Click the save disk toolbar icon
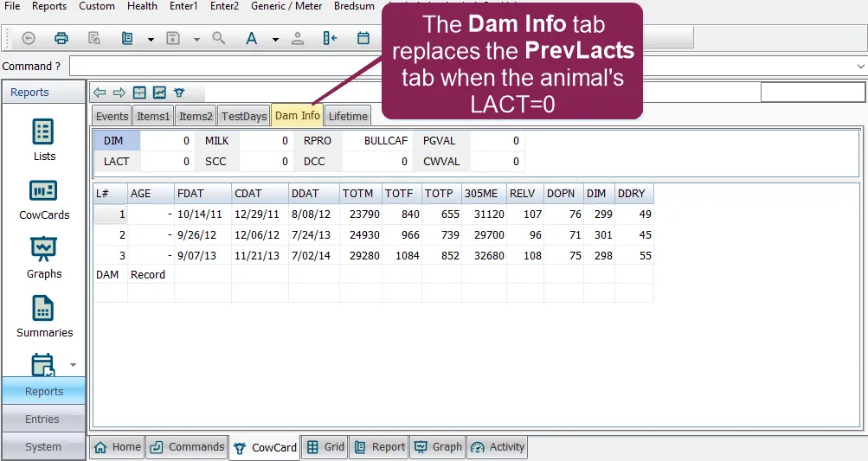Image resolution: width=868 pixels, height=461 pixels. click(173, 38)
